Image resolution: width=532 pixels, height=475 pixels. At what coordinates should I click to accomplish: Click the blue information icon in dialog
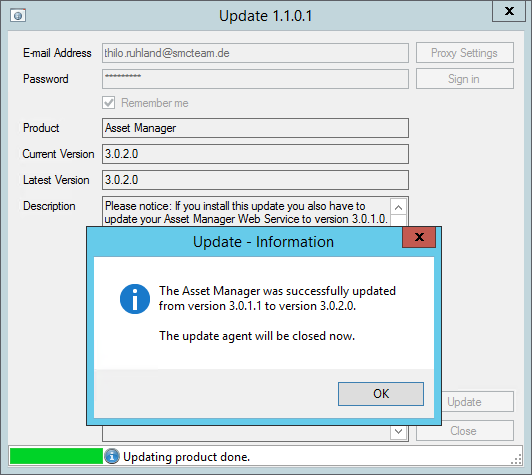point(135,299)
